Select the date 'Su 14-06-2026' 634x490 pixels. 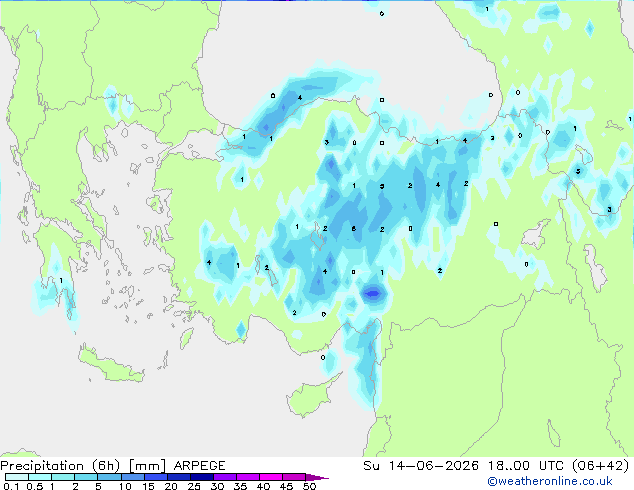pyautogui.click(x=421, y=466)
